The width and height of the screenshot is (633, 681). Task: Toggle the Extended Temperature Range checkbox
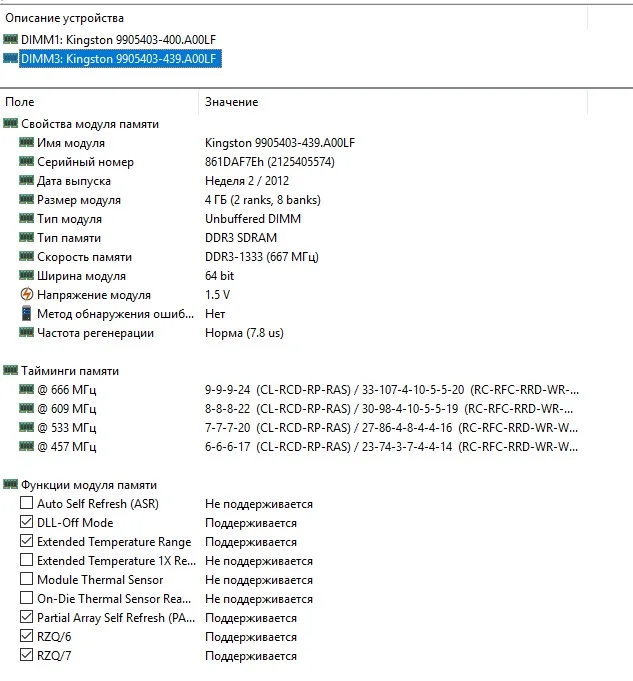27,541
